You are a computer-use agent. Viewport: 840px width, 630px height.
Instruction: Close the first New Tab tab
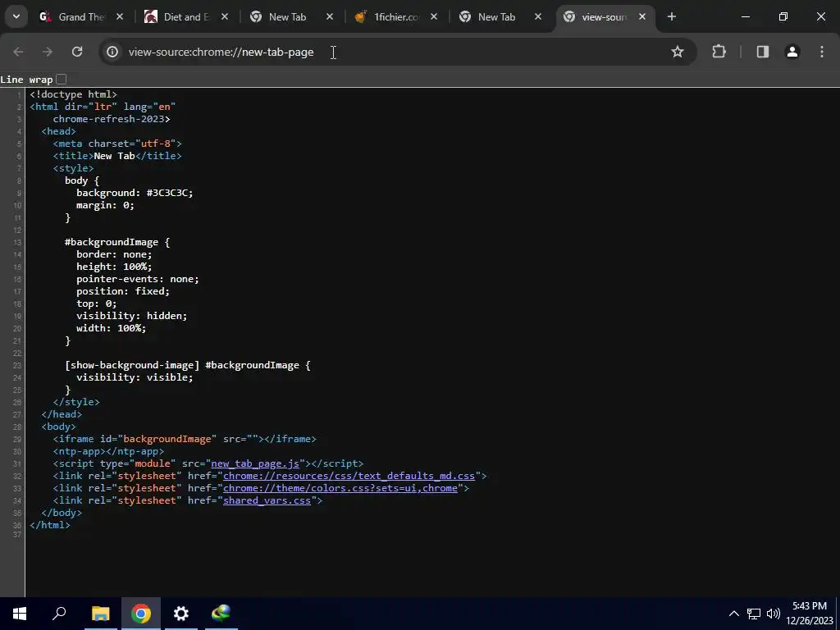pos(330,16)
